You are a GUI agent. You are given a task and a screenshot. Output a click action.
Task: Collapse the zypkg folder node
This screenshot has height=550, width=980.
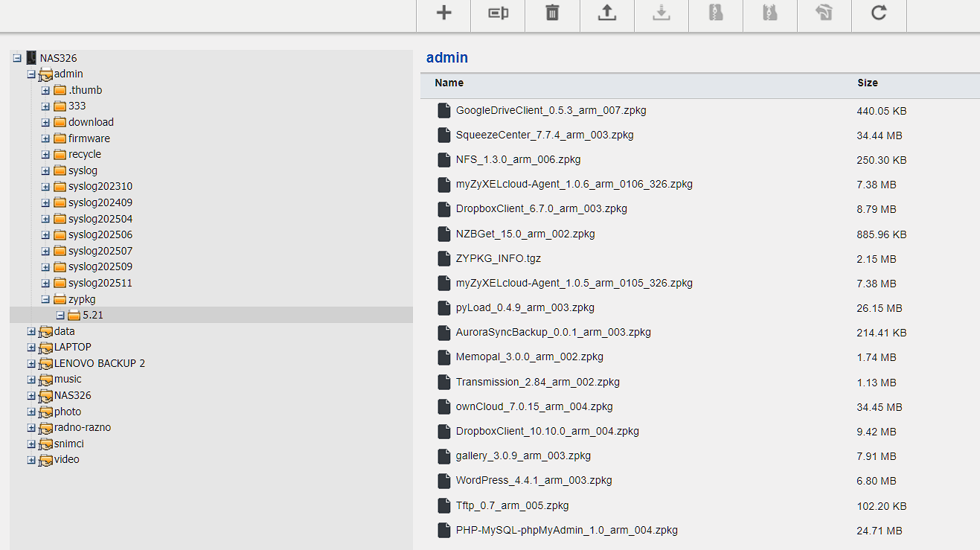(45, 299)
